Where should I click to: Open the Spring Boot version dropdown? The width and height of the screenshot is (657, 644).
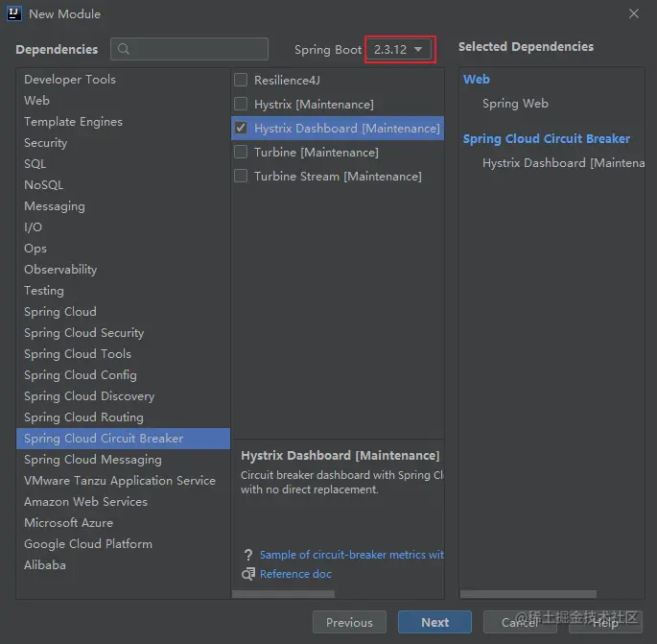pyautogui.click(x=398, y=49)
